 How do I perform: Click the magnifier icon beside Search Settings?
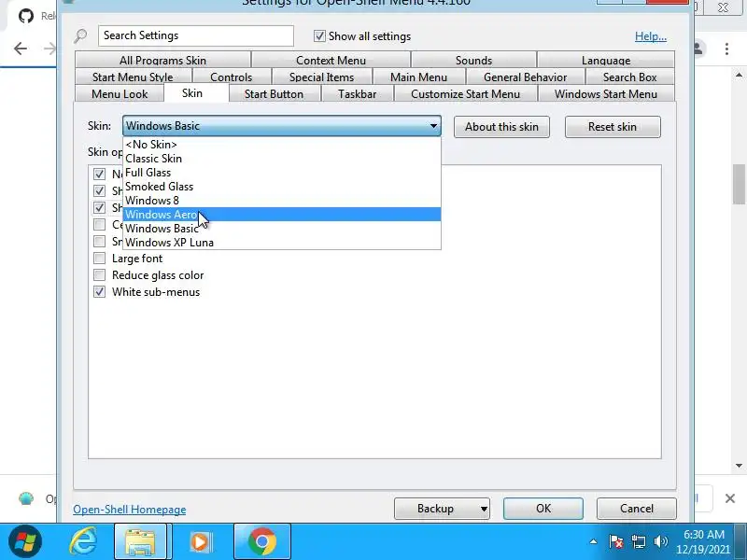[x=81, y=36]
